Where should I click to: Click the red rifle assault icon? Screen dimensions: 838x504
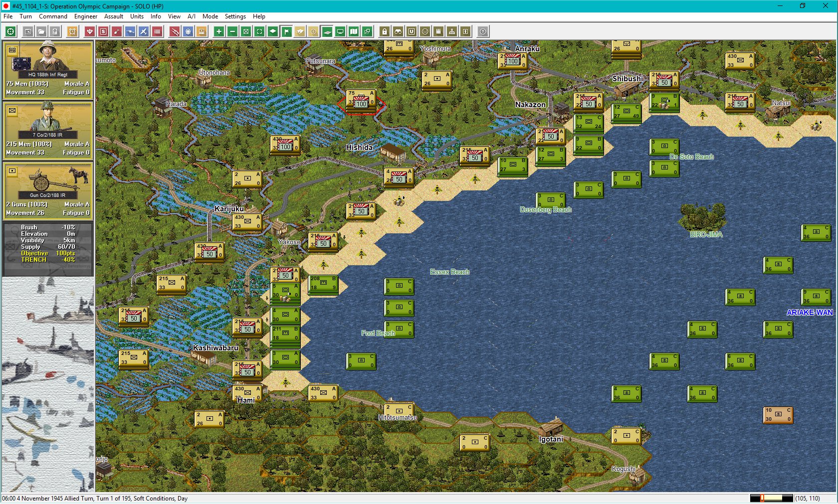[x=175, y=32]
